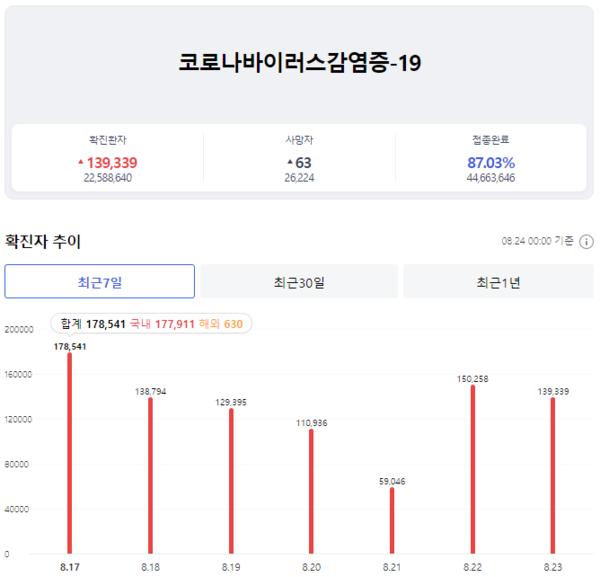The image size is (600, 577).
Task: Click the cumulative deaths total 26,224
Action: tap(299, 178)
